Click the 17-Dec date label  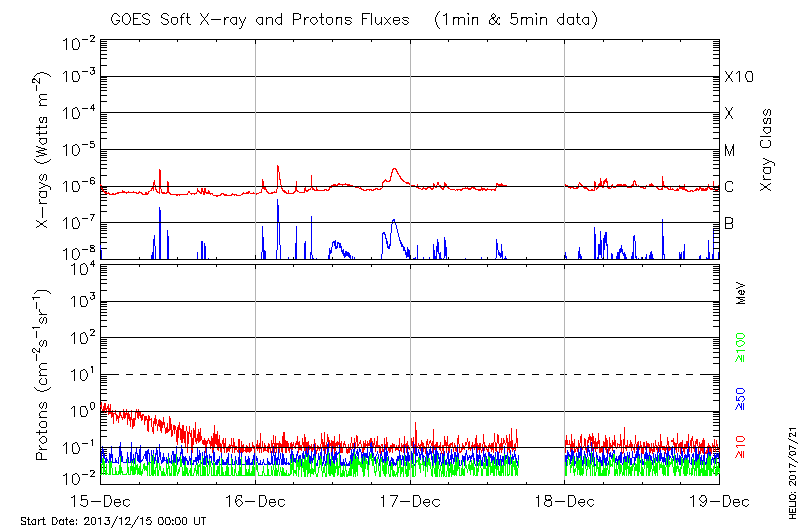411,499
